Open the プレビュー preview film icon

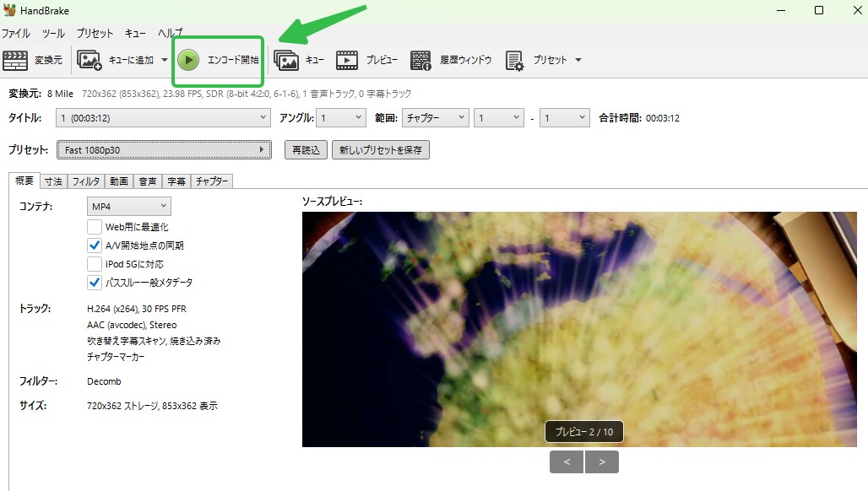tap(346, 60)
